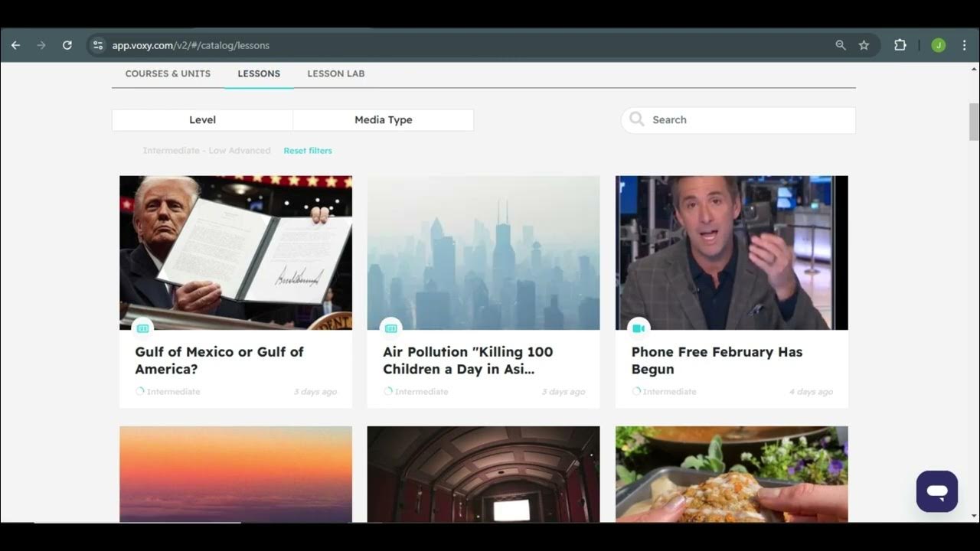Open the theater interior lesson thumbnail
This screenshot has height=551, width=980.
pyautogui.click(x=484, y=474)
